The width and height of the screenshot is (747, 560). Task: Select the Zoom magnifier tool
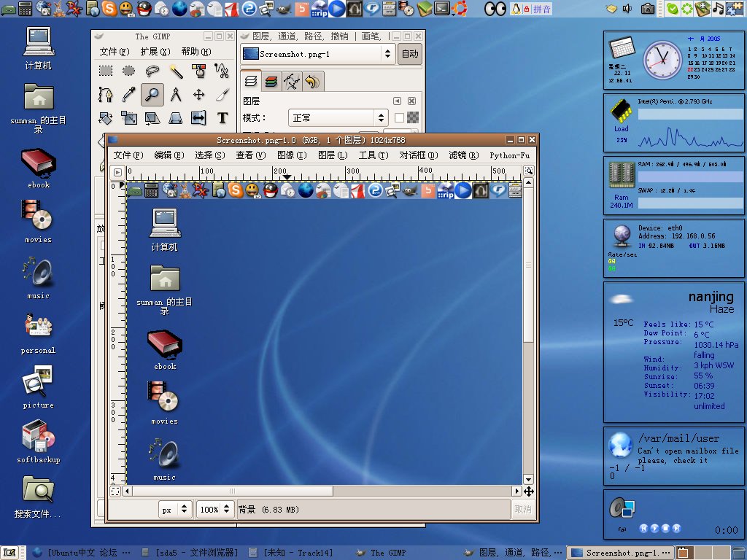(x=152, y=94)
